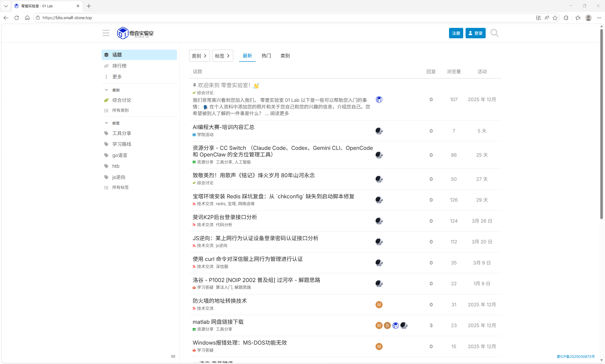Open the 人工智能 tag on CC Switch topic
Screen dimensions: 605x364
[x=242, y=162]
